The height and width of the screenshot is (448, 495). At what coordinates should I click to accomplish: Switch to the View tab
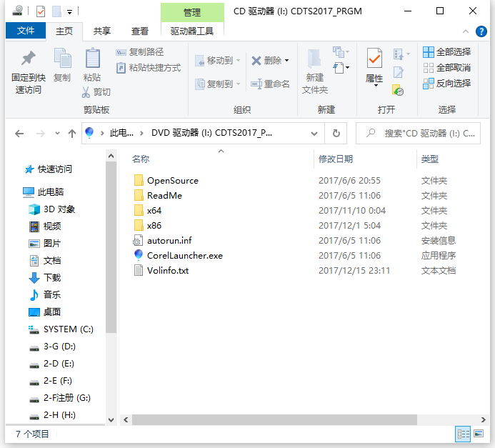(140, 31)
